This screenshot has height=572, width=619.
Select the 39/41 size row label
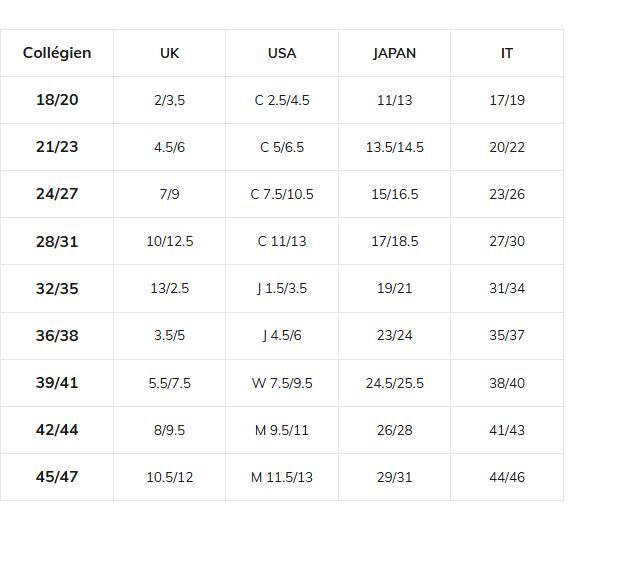tap(57, 383)
